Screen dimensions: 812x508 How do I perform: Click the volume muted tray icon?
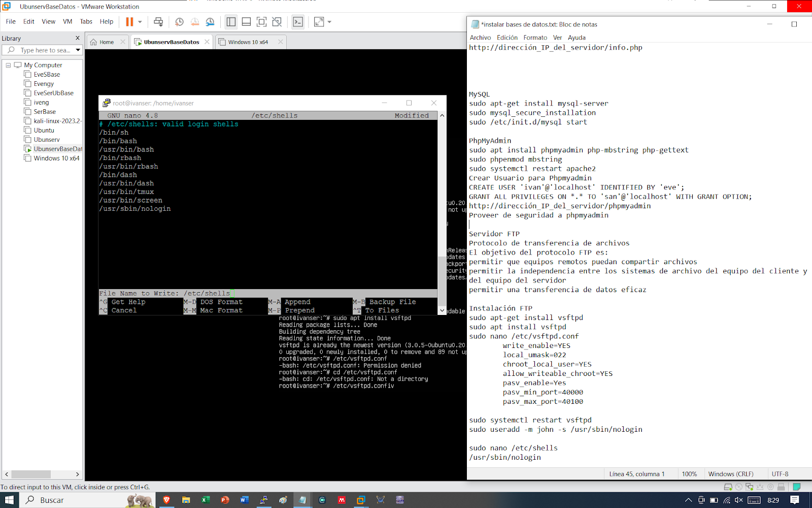[739, 500]
